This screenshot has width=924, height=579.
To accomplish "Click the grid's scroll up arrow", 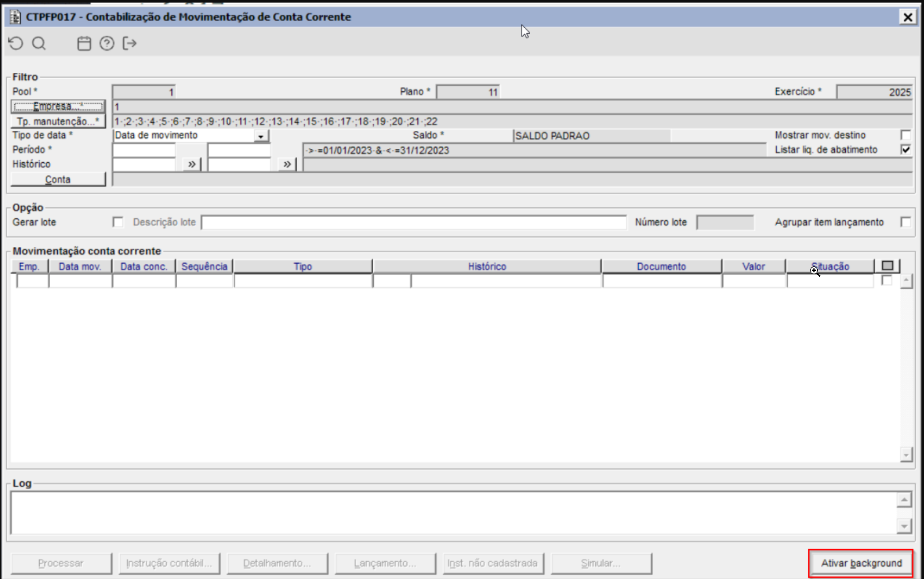I will coord(906,281).
